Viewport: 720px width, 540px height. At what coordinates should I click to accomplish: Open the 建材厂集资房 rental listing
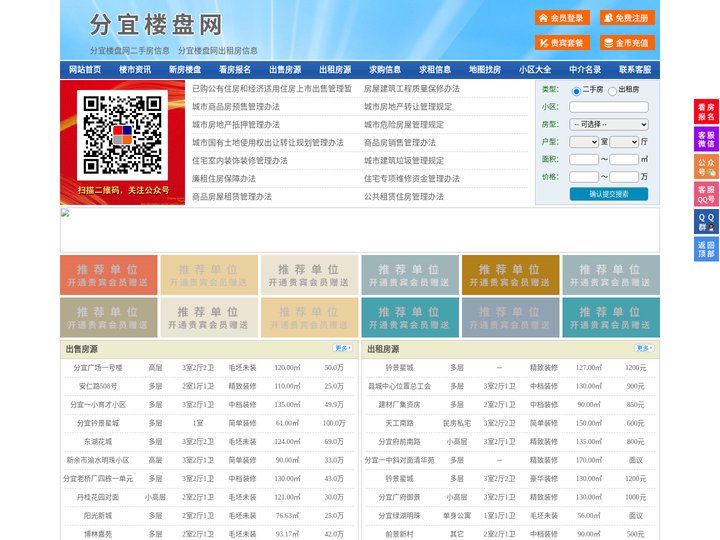tap(399, 405)
